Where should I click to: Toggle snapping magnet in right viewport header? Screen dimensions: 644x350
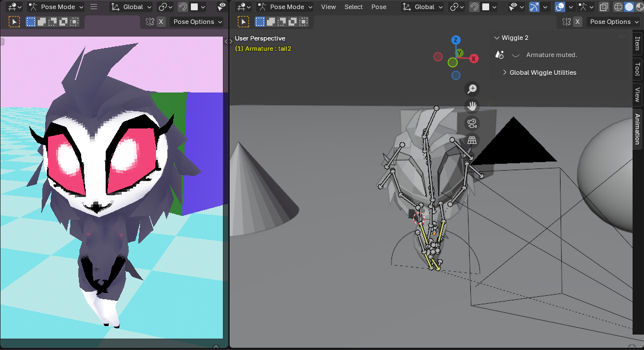[x=474, y=7]
